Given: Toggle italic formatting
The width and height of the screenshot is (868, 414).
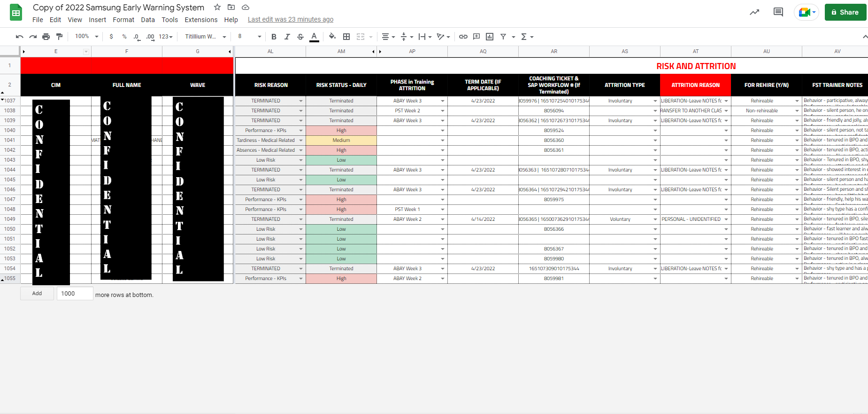Looking at the screenshot, I should click(x=287, y=37).
